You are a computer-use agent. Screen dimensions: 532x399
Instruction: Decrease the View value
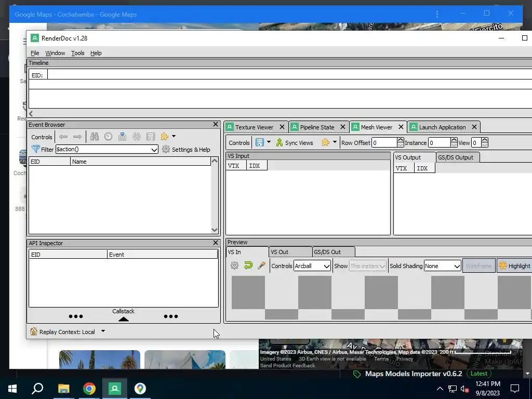coord(485,145)
